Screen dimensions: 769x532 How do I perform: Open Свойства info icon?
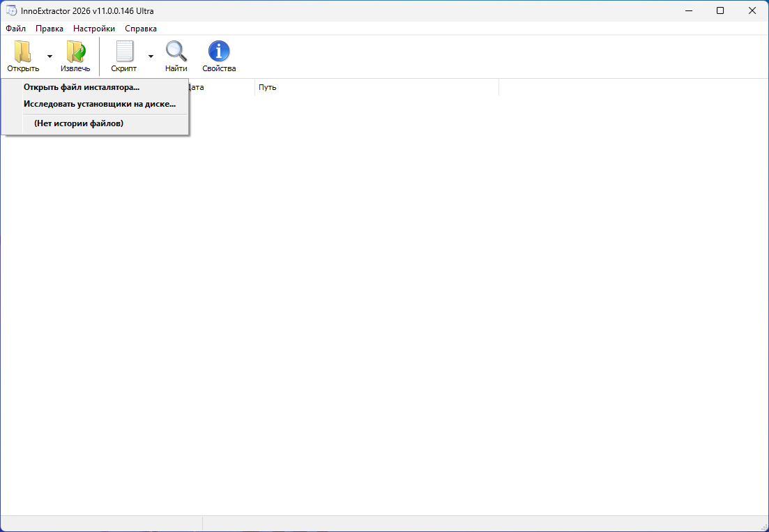tap(219, 51)
